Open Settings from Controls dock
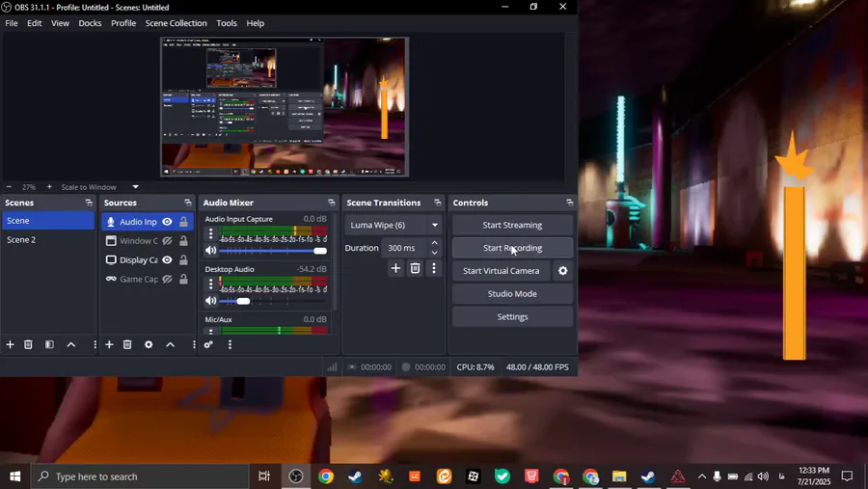 512,316
